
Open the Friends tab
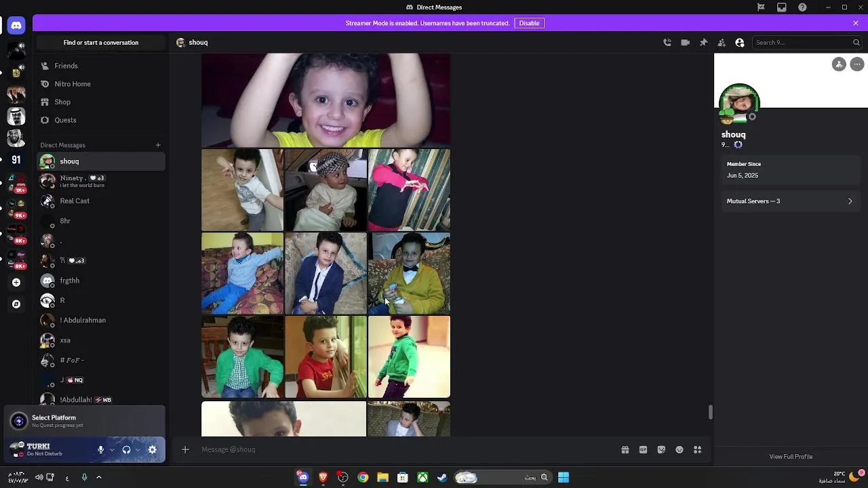click(x=101, y=66)
